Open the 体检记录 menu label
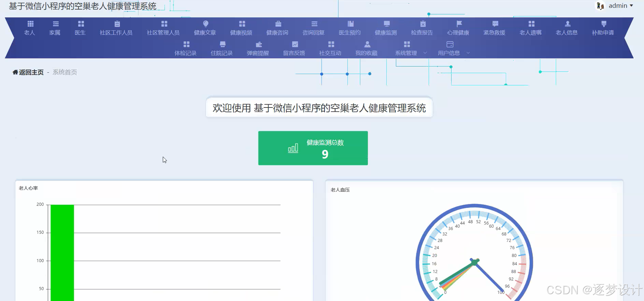 [185, 53]
